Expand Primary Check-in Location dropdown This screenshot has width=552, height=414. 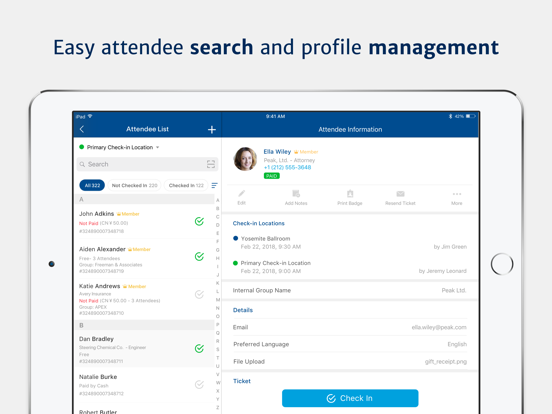click(119, 147)
